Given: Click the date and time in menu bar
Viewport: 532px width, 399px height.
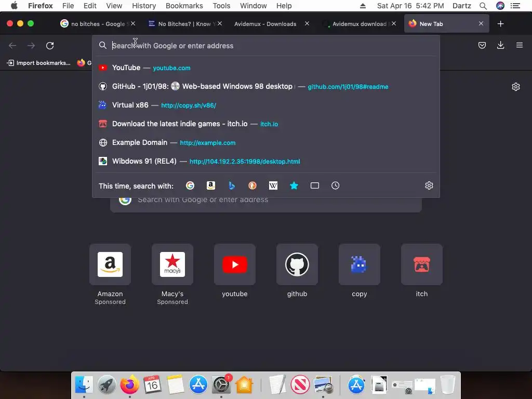Looking at the screenshot, I should pyautogui.click(x=410, y=6).
